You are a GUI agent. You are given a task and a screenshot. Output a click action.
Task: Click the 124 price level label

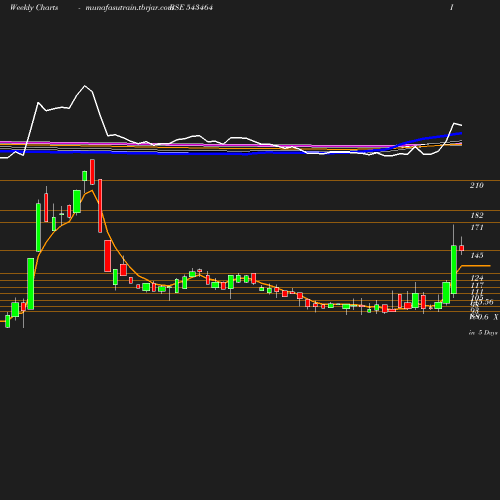point(477,278)
